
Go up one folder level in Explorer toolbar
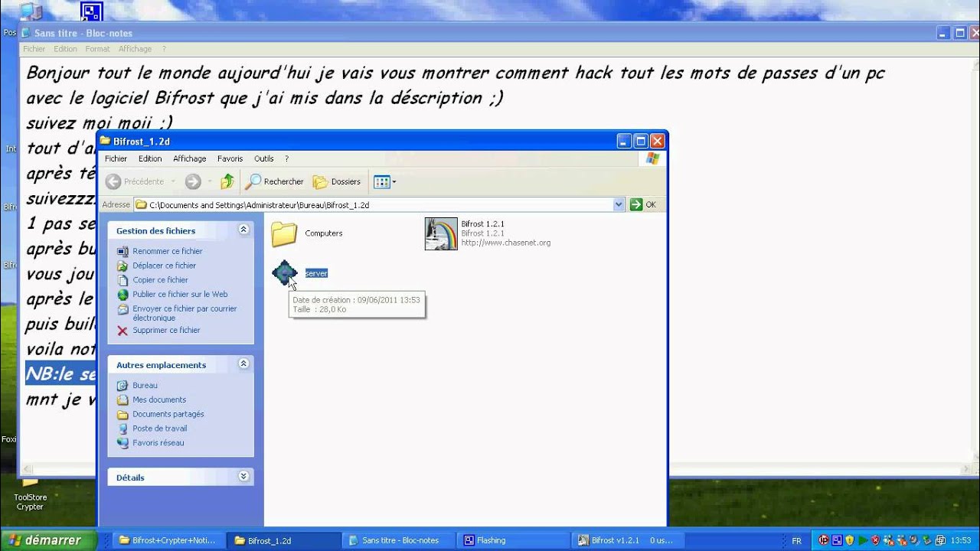click(227, 181)
